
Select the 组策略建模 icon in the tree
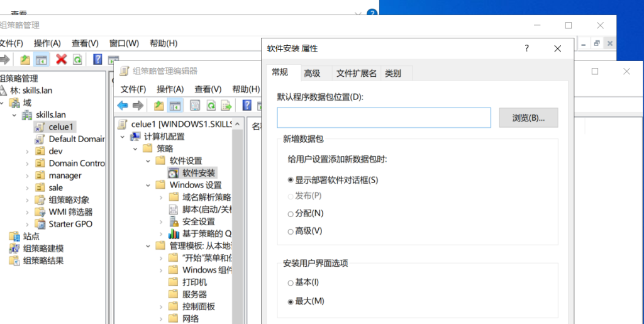point(14,249)
